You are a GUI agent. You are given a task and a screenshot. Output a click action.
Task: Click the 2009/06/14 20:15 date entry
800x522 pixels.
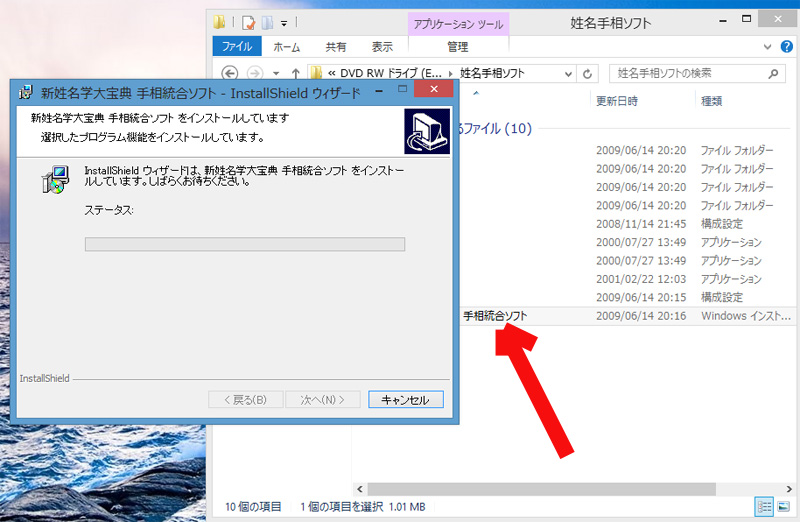pyautogui.click(x=641, y=297)
